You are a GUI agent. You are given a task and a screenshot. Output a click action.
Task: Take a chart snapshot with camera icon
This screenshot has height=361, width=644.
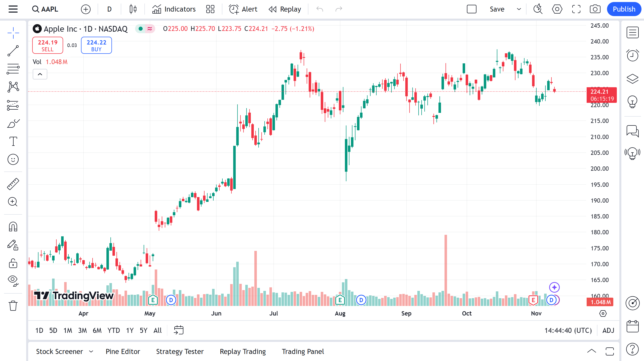(x=595, y=9)
